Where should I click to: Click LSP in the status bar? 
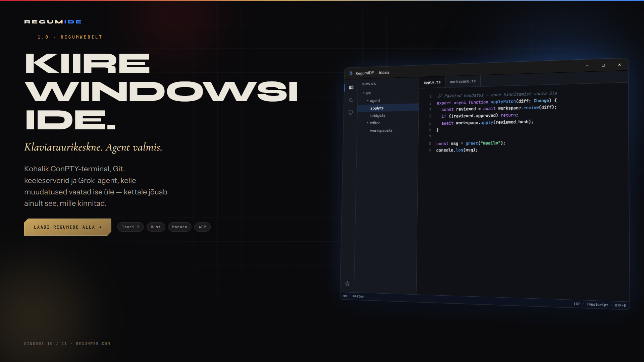pyautogui.click(x=577, y=304)
